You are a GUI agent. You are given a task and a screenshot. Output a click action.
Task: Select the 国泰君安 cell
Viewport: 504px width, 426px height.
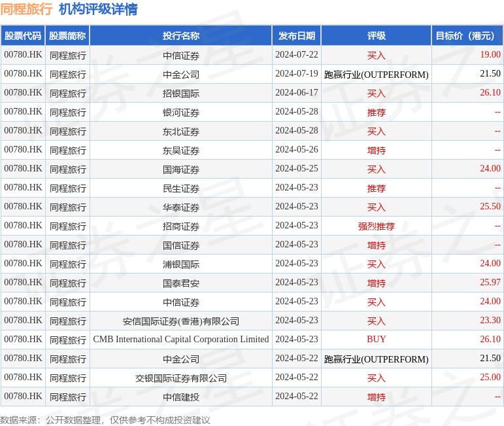181,283
